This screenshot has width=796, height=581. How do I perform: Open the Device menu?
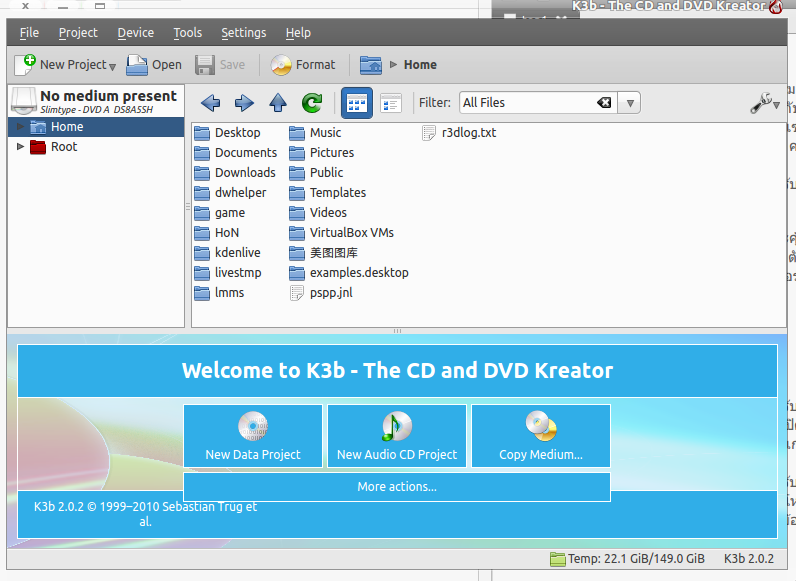(136, 33)
